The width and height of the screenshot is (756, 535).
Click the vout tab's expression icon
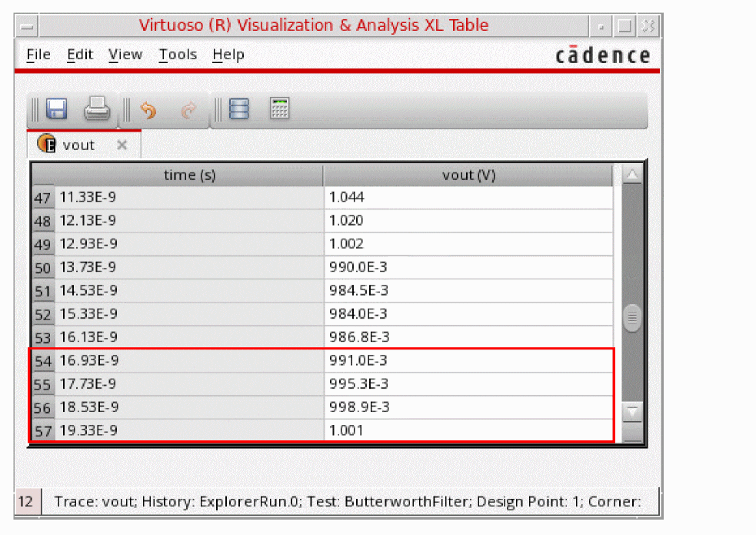(47, 143)
